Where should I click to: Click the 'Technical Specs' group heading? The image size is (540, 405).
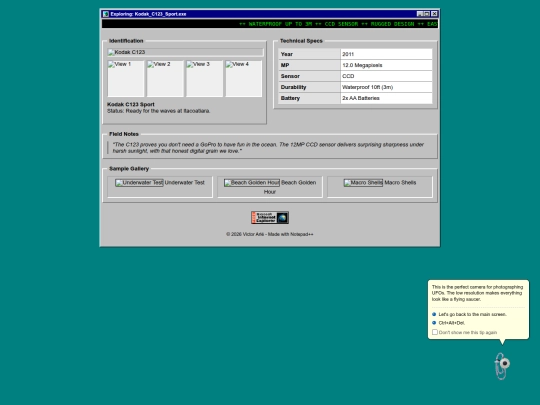[x=301, y=41]
